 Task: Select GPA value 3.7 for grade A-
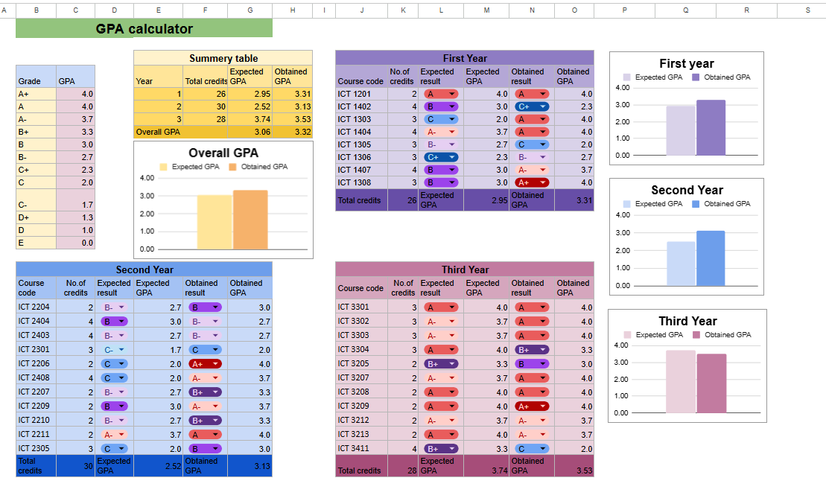tap(75, 120)
